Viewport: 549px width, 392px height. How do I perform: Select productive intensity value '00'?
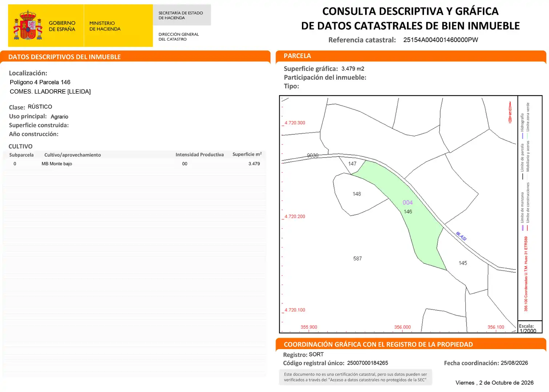185,164
